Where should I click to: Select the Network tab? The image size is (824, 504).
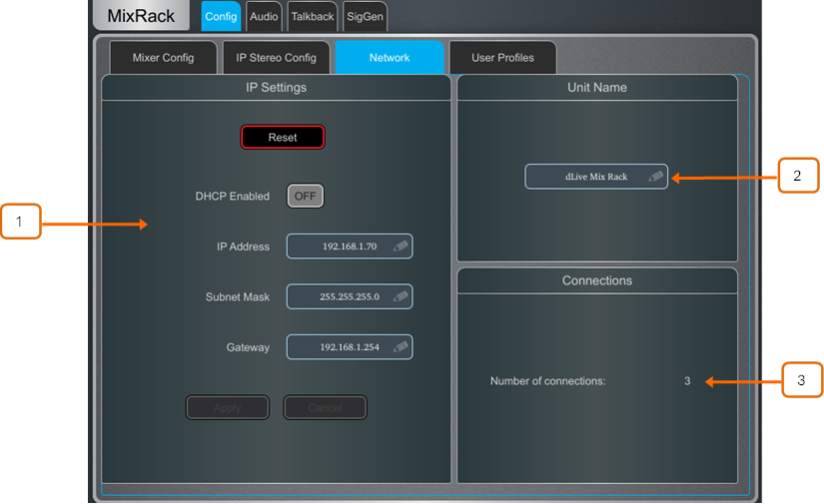(x=390, y=58)
